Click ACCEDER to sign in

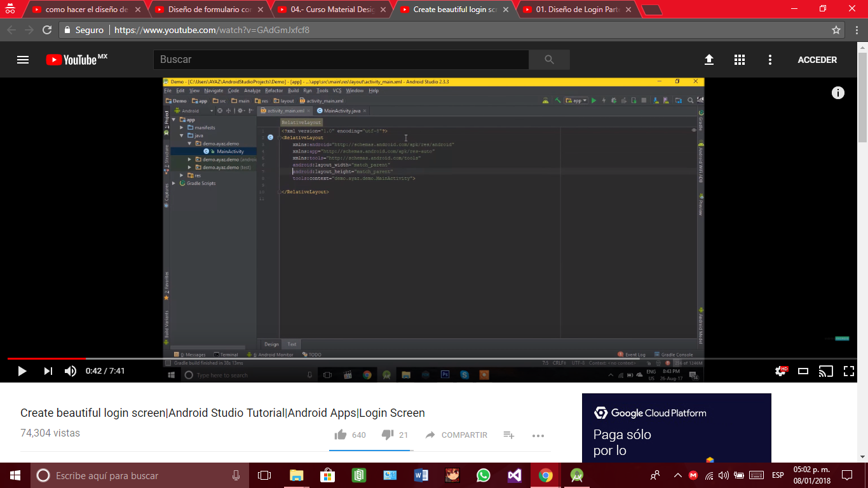point(817,60)
